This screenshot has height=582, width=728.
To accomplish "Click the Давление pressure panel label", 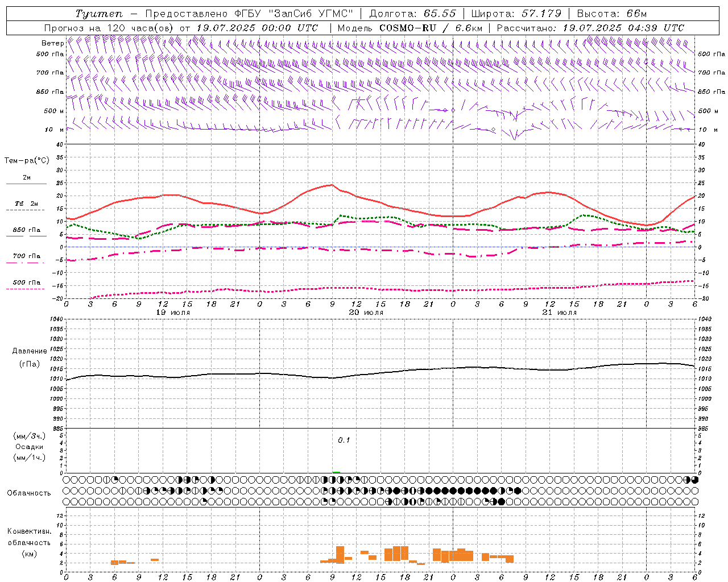I will point(30,351).
